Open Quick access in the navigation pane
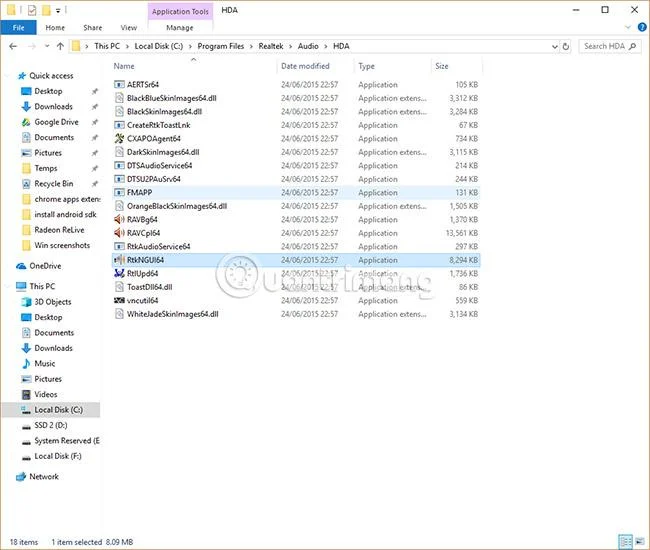The width and height of the screenshot is (650, 550). (51, 76)
